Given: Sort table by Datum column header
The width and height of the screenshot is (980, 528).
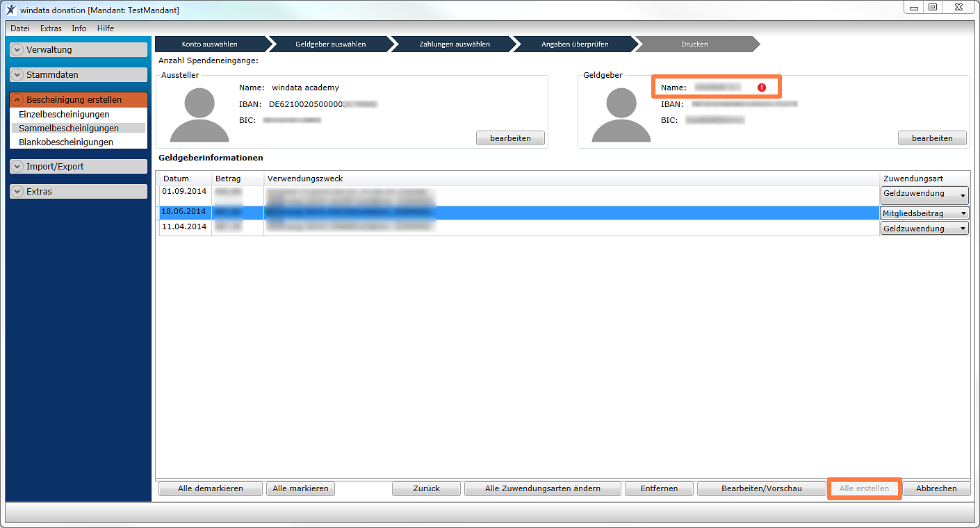Looking at the screenshot, I should click(185, 179).
